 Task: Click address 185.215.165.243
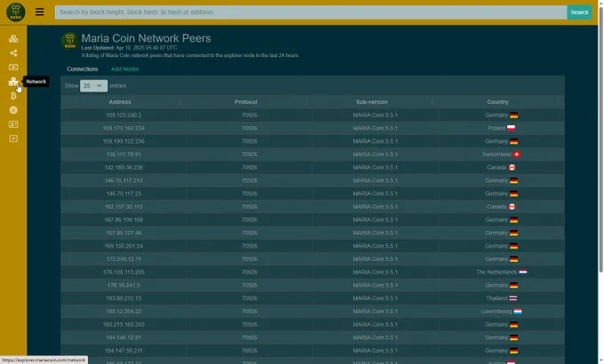[123, 325]
